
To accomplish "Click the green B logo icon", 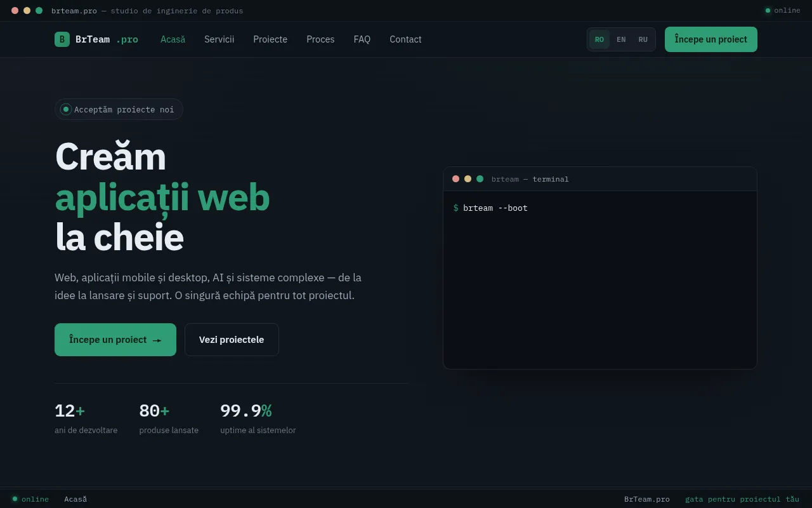I will 62,39.
